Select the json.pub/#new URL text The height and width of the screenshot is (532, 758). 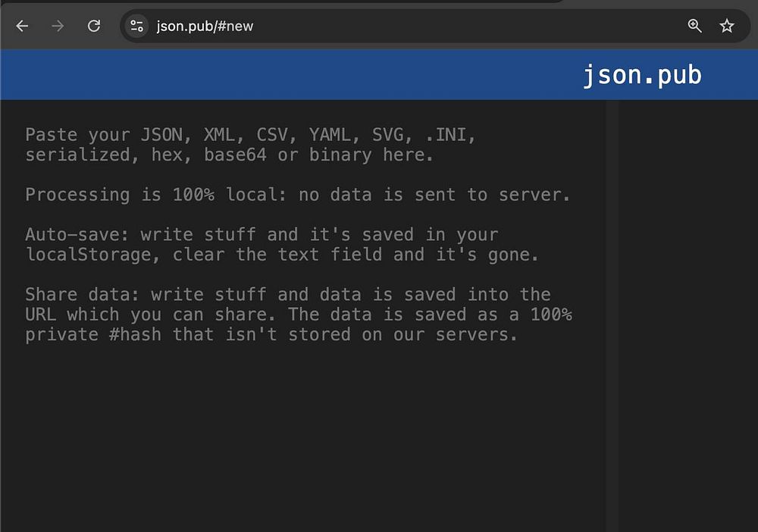tap(205, 26)
